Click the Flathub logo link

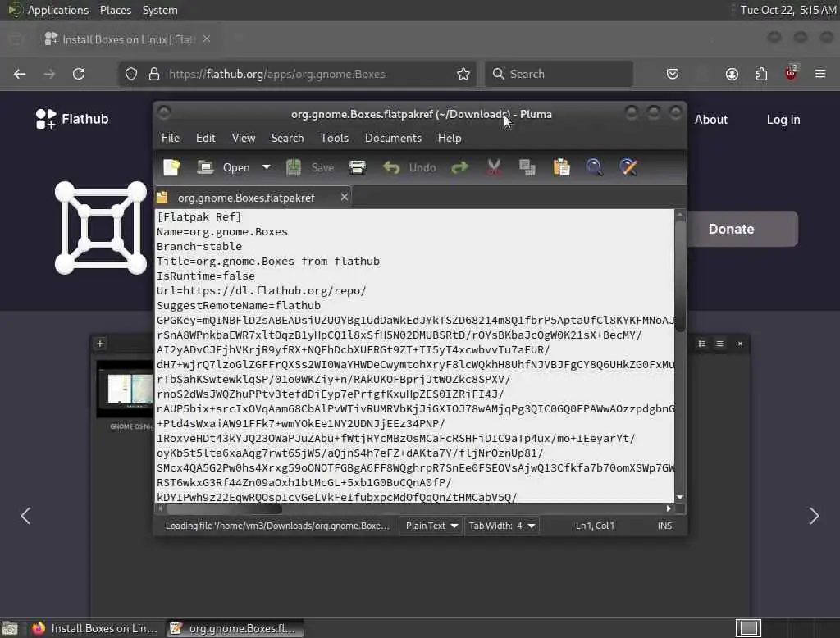(72, 119)
